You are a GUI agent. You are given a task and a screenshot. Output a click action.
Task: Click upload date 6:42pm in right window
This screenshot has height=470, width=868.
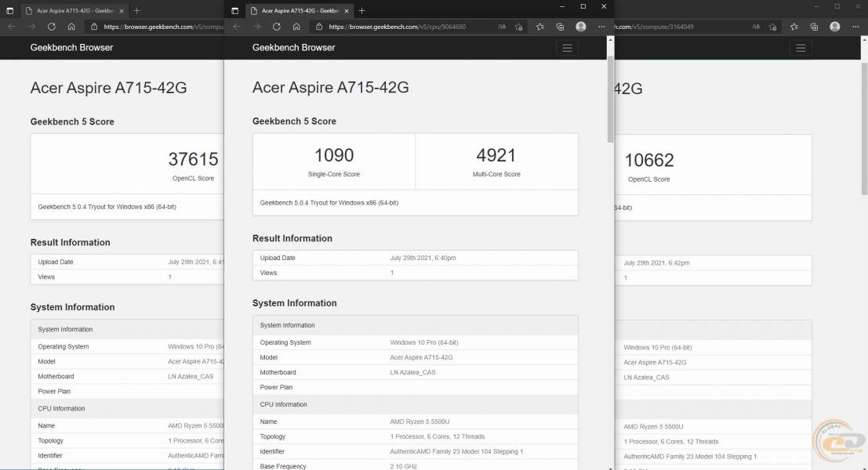pyautogui.click(x=656, y=263)
